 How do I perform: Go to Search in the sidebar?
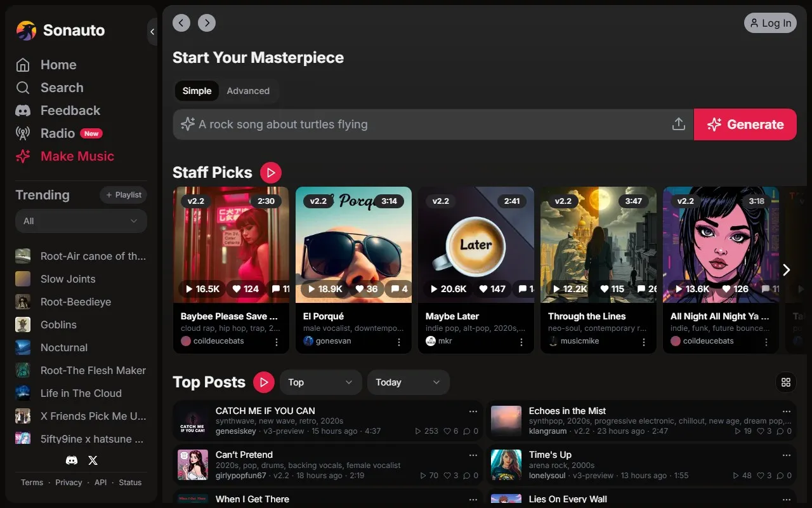62,88
